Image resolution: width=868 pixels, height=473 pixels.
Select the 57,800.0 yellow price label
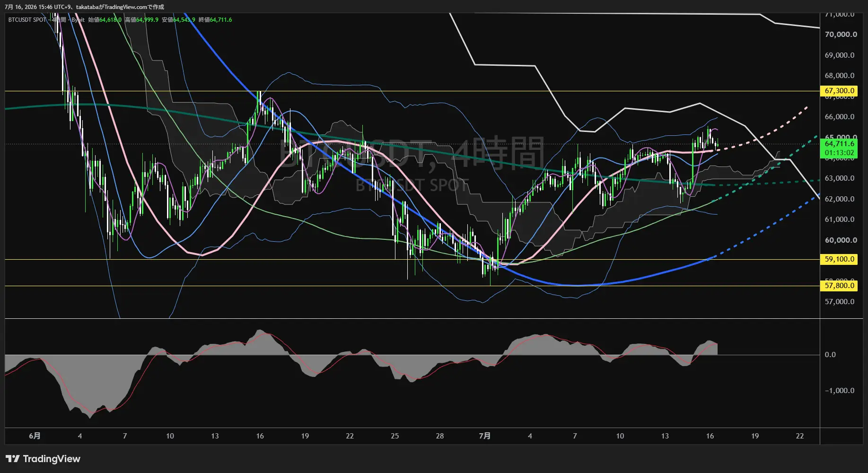(839, 286)
